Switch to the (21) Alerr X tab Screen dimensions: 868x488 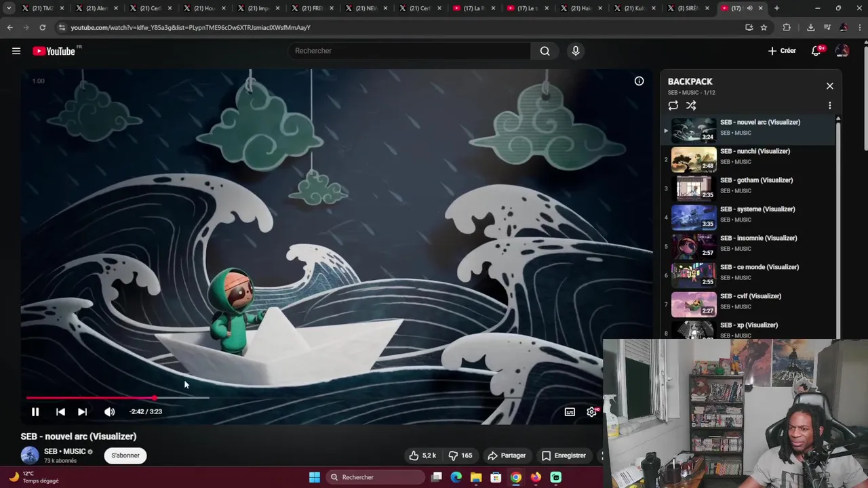tap(97, 8)
